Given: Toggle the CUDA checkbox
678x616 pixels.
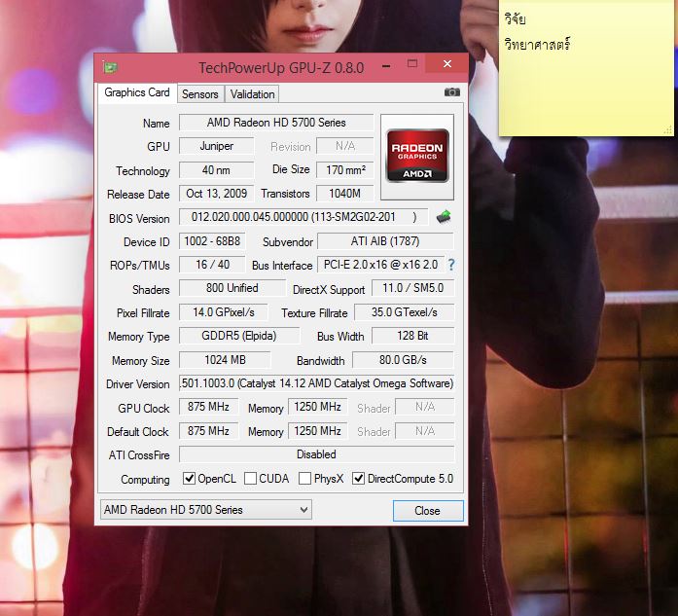Looking at the screenshot, I should (x=250, y=478).
